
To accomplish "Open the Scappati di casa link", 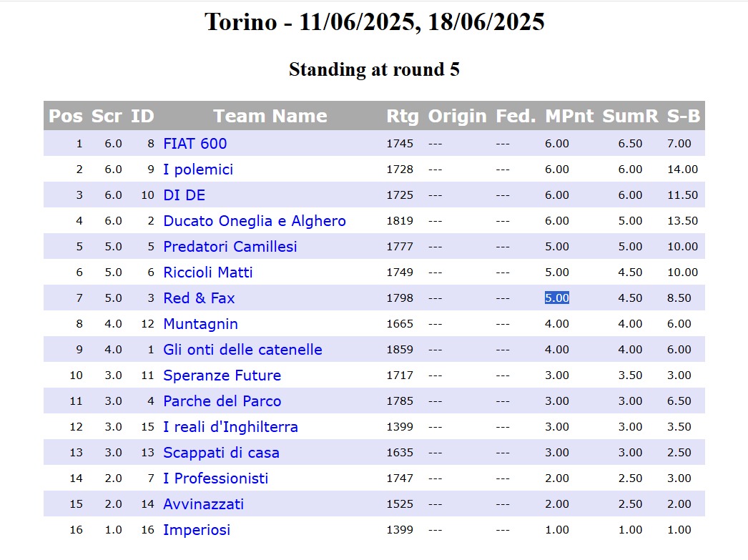I will [221, 453].
